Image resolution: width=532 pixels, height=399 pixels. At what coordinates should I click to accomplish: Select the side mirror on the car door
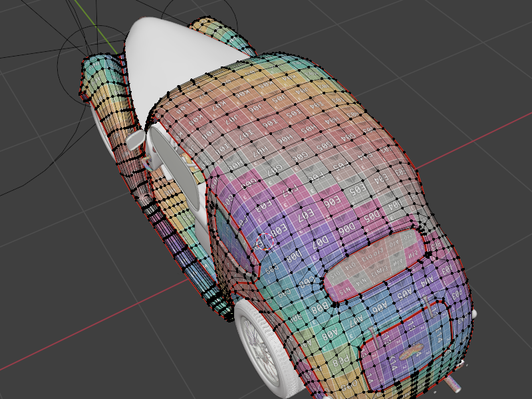[136, 139]
